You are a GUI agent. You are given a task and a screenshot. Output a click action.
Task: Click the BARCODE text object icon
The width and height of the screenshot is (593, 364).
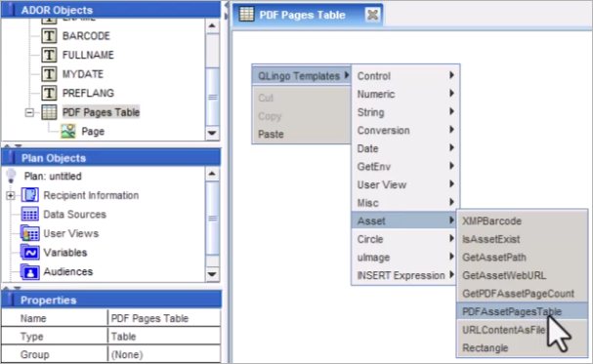tap(49, 36)
